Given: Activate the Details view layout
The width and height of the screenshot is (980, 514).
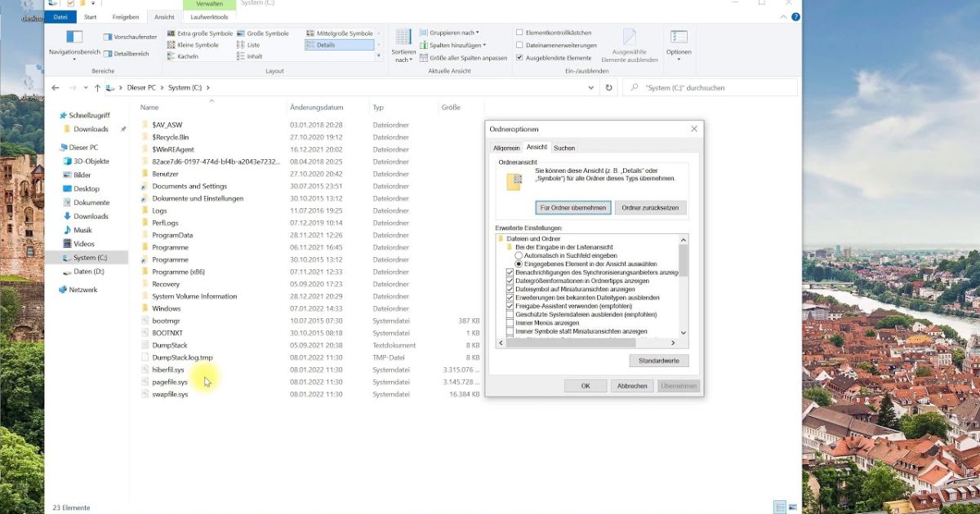Looking at the screenshot, I should [x=325, y=45].
